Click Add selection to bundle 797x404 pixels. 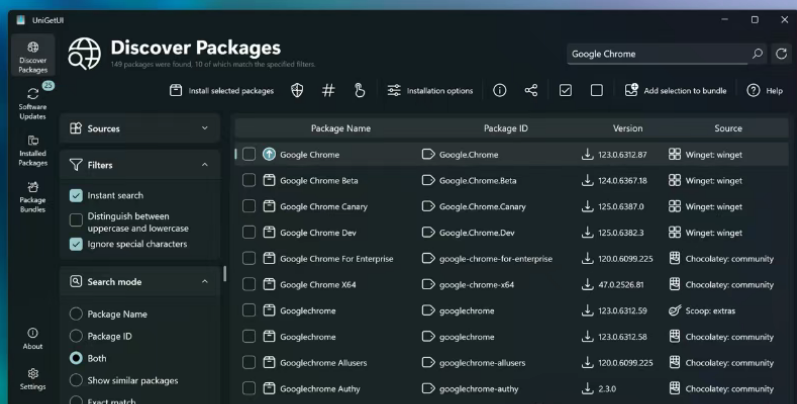coord(676,90)
